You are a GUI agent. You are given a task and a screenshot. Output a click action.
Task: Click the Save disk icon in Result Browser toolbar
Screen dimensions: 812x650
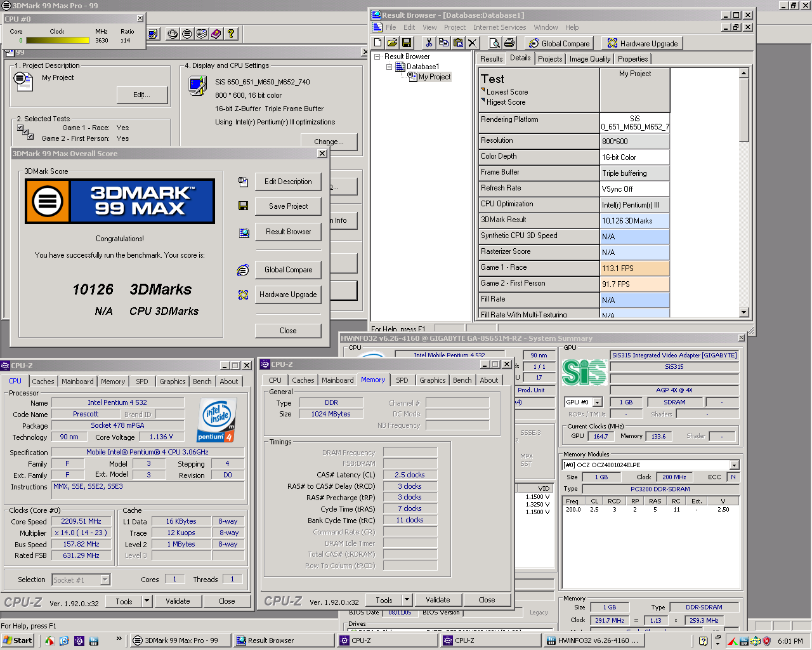[407, 43]
